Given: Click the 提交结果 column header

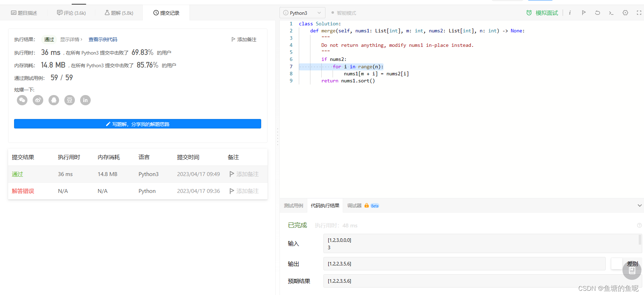Looking at the screenshot, I should pyautogui.click(x=23, y=157).
